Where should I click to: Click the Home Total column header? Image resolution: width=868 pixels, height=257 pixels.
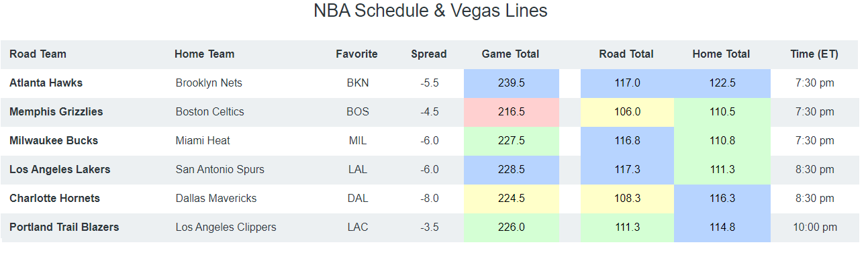(722, 54)
